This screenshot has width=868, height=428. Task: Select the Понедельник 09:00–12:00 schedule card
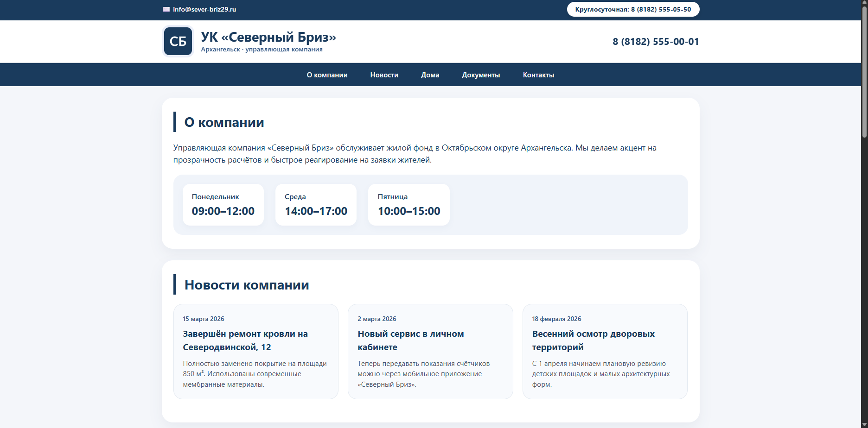coord(223,205)
